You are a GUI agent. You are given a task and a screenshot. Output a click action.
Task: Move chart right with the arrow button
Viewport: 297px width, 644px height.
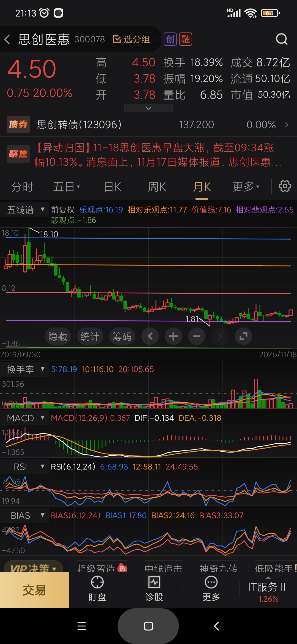click(220, 336)
